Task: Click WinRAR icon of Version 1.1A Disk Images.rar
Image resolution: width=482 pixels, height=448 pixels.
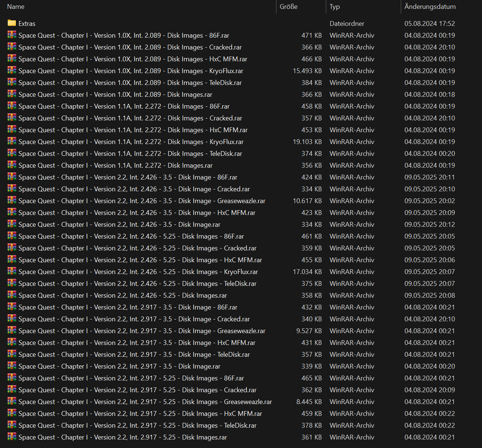Action: click(x=12, y=165)
